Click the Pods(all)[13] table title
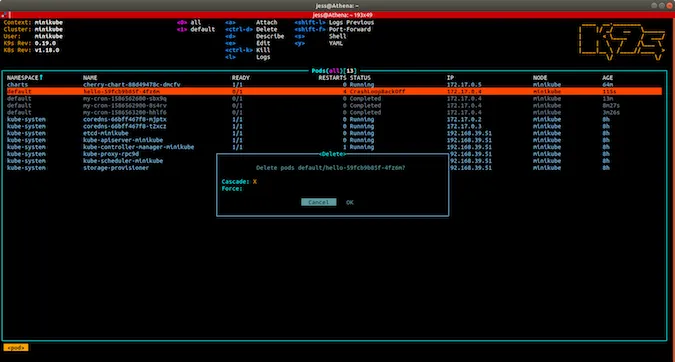Image resolution: width=675 pixels, height=362 pixels. pos(334,71)
